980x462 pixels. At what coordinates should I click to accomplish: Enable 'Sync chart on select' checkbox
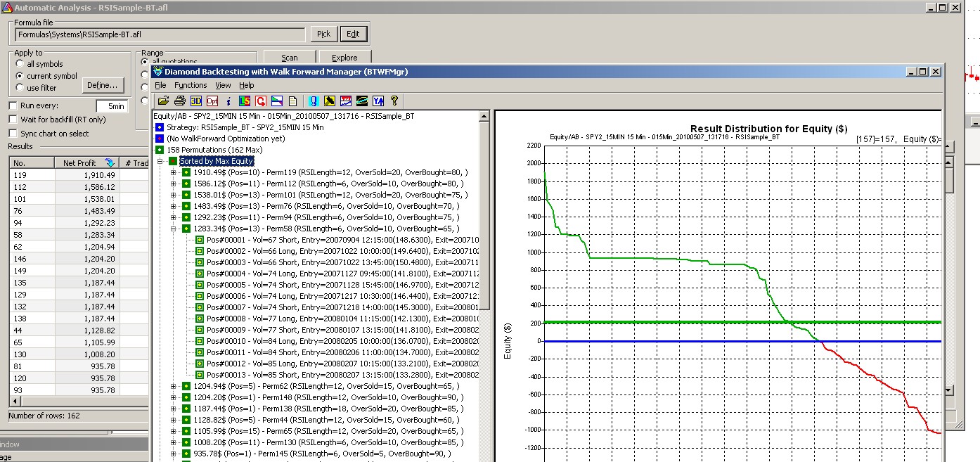[x=13, y=134]
